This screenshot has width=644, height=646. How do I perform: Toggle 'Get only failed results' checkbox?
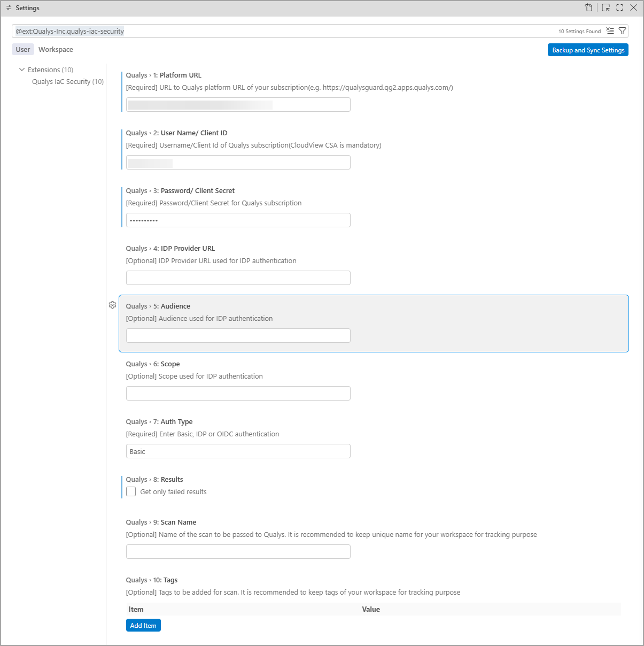tap(131, 491)
